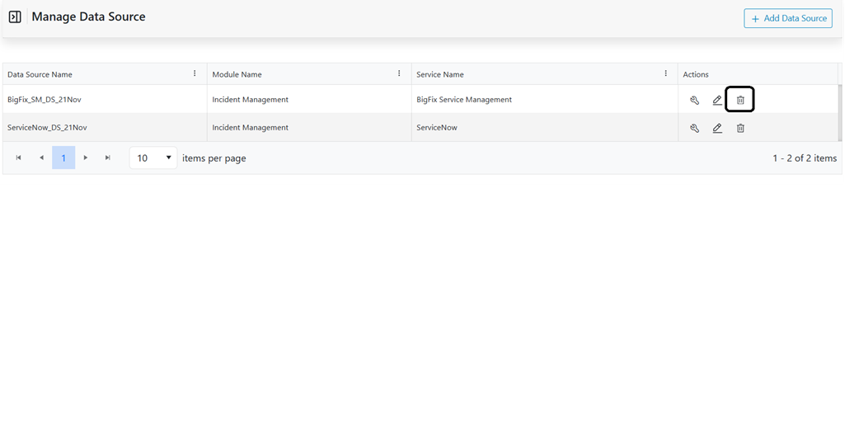Screen dimensions: 868x438
Task: Go to the previous page
Action: pyautogui.click(x=41, y=158)
